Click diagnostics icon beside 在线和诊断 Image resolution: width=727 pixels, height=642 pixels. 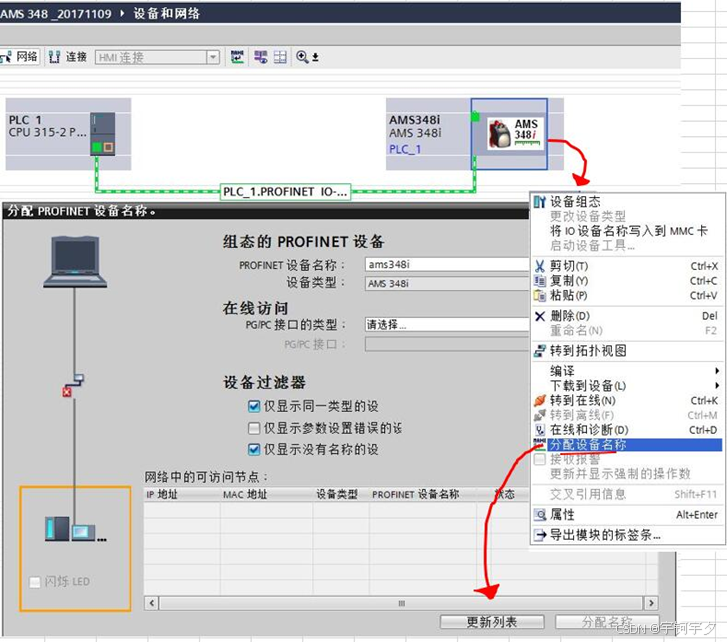[x=540, y=430]
